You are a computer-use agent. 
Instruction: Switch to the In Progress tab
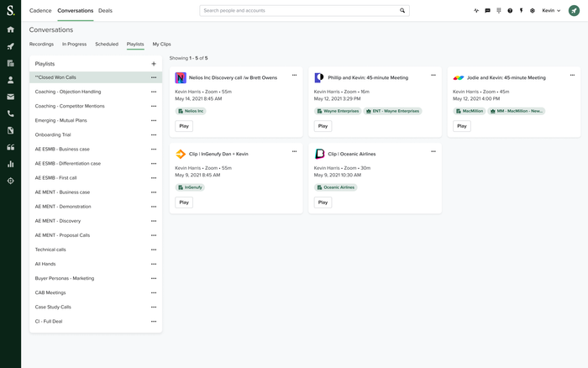pyautogui.click(x=74, y=44)
